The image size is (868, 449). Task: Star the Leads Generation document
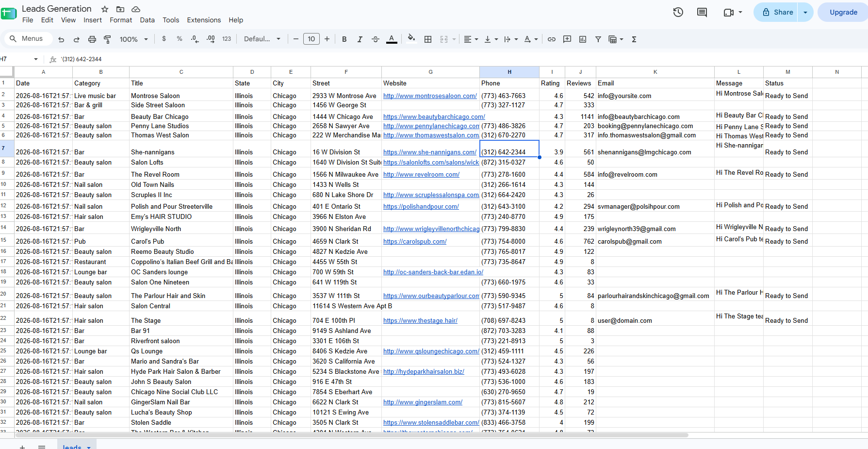point(105,9)
